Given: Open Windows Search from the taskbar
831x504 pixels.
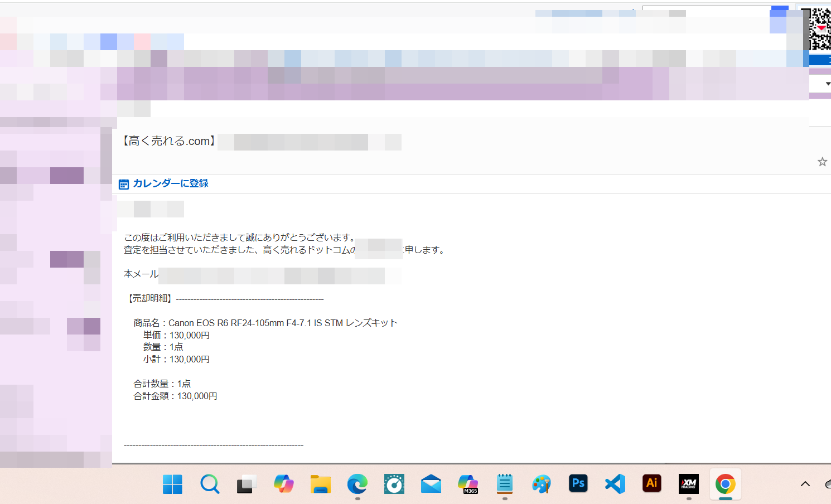Looking at the screenshot, I should [x=209, y=484].
